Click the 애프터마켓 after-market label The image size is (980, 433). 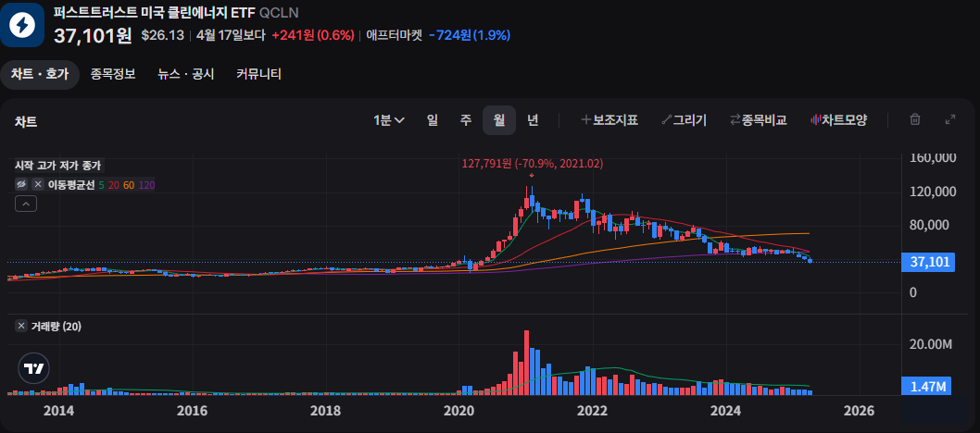(395, 35)
